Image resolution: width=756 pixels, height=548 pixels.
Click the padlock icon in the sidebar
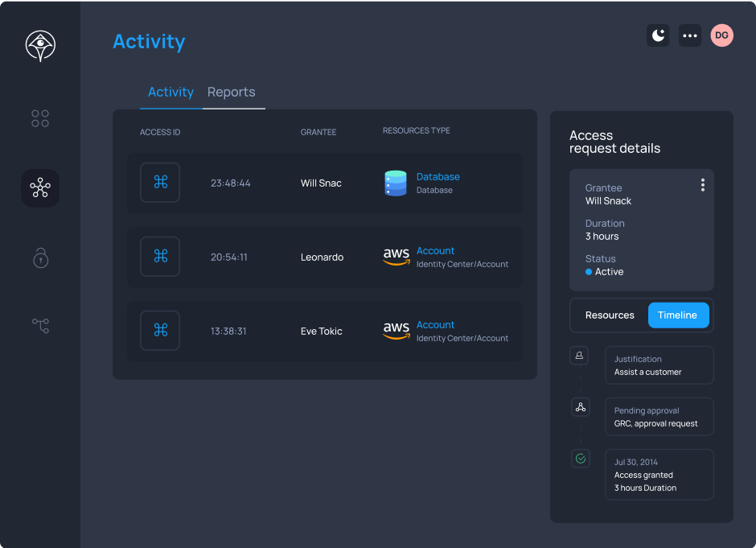tap(39, 259)
